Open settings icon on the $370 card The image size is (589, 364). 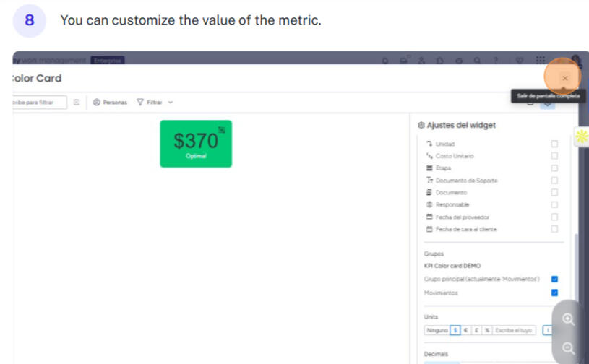coord(222,129)
